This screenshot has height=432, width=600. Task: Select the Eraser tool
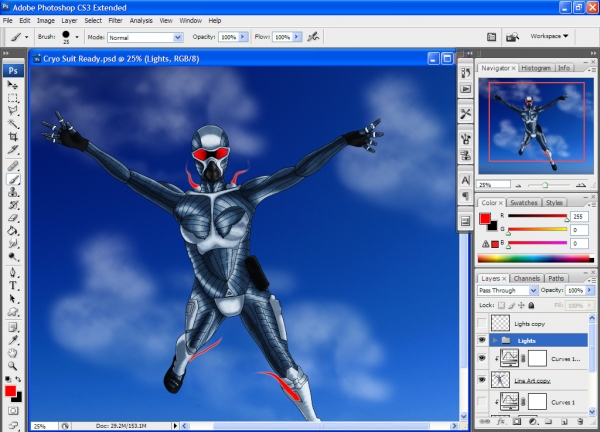point(13,218)
